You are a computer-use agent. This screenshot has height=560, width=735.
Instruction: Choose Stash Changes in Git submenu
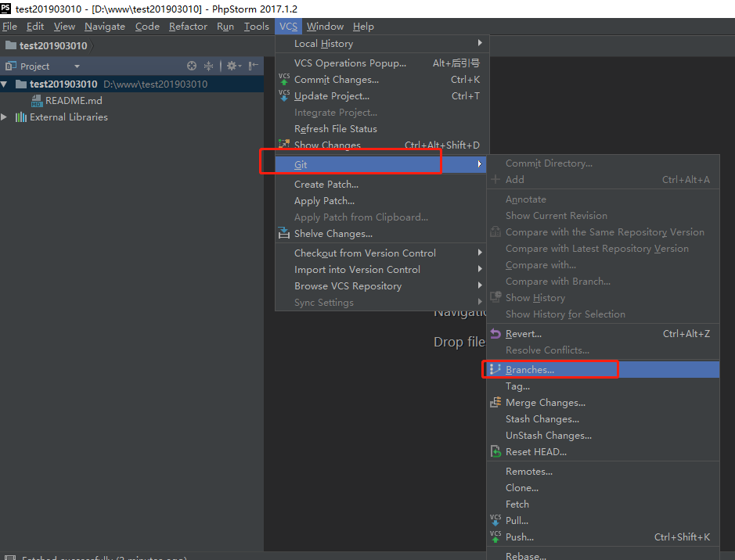[x=603, y=419]
